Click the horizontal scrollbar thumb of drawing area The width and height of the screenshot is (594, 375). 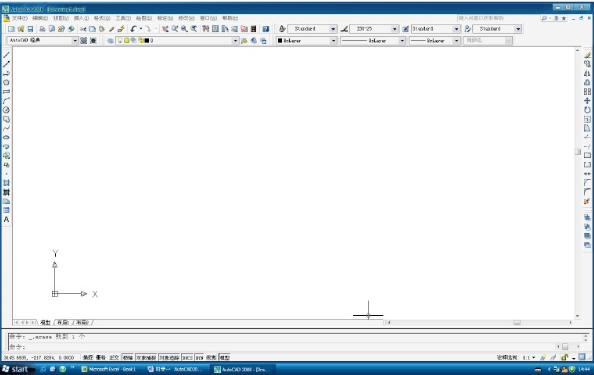pyautogui.click(x=517, y=322)
